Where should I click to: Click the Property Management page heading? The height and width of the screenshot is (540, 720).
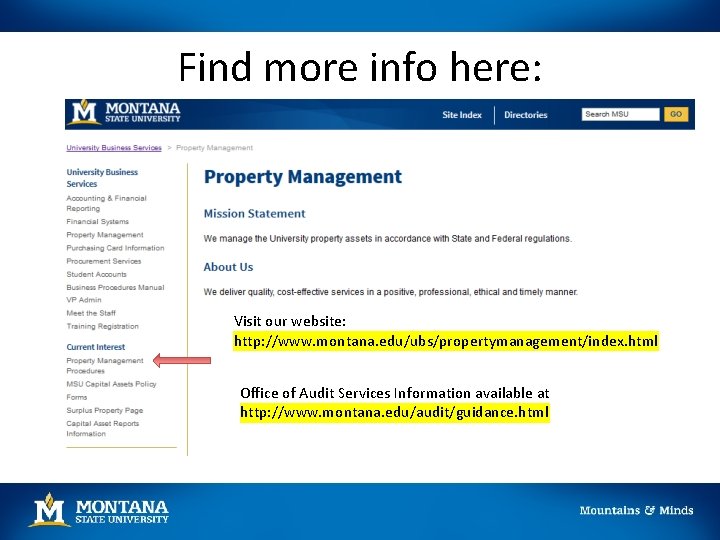click(x=303, y=177)
